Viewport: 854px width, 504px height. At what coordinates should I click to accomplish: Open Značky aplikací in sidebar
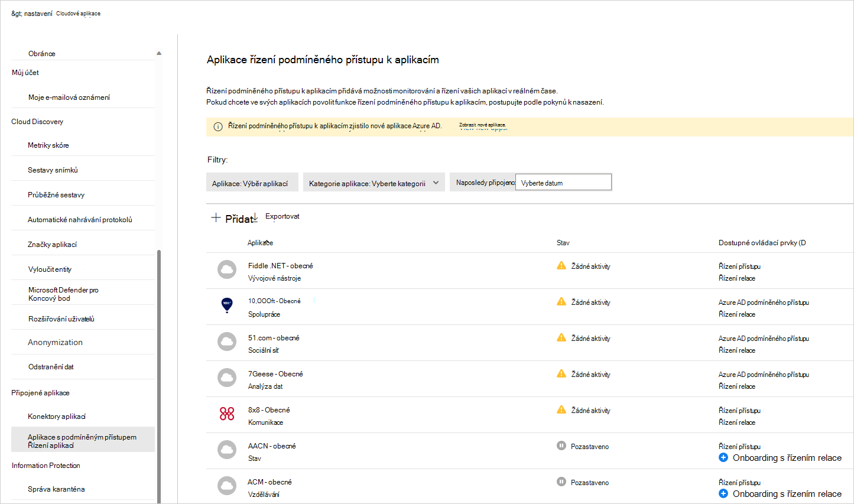pos(52,245)
